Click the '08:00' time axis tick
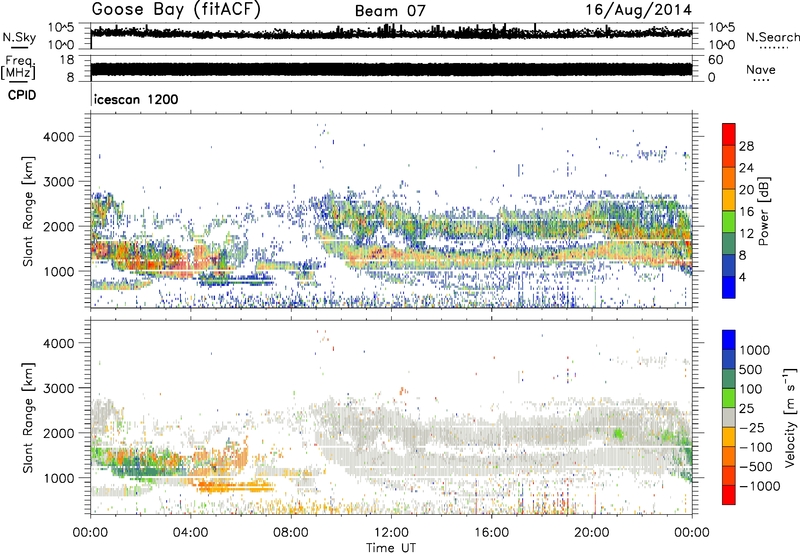Image resolution: width=800 pixels, height=554 pixels. pyautogui.click(x=291, y=533)
